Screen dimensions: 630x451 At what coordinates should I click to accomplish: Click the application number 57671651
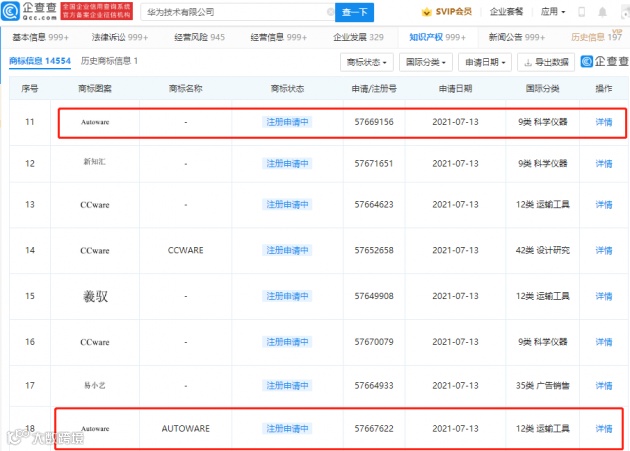(x=374, y=164)
